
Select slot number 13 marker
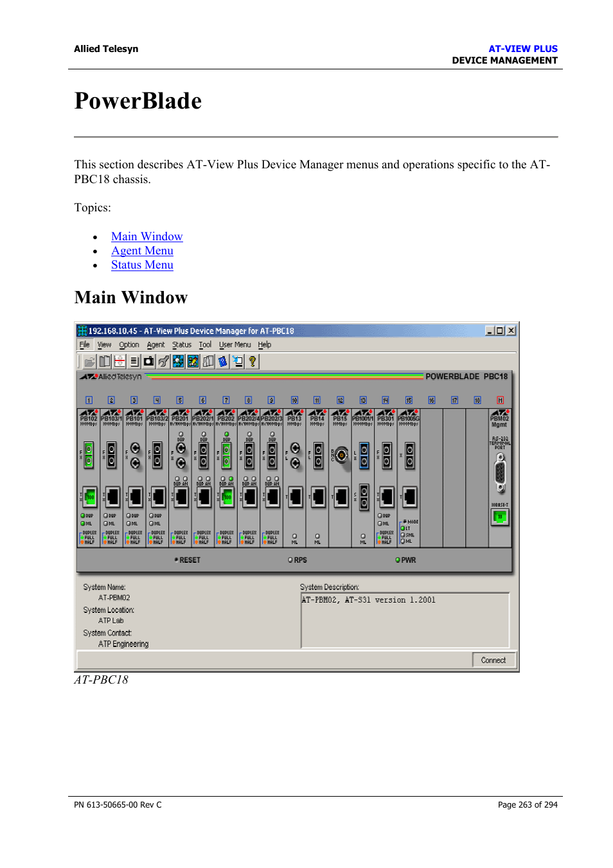[363, 400]
